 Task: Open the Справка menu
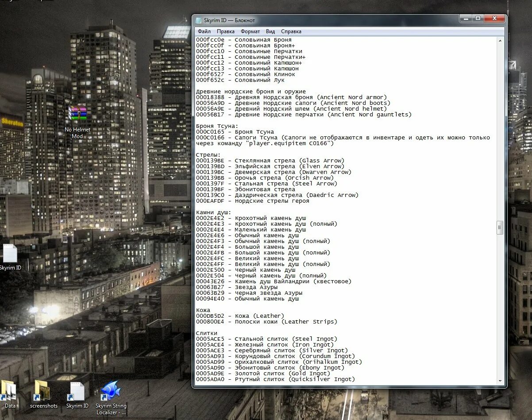(x=291, y=31)
